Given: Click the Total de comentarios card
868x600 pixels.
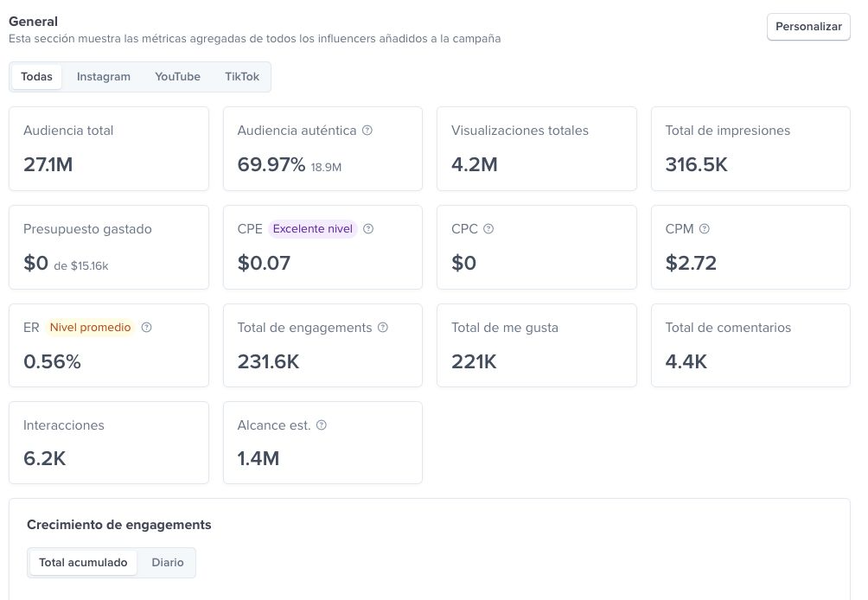Looking at the screenshot, I should 750,345.
